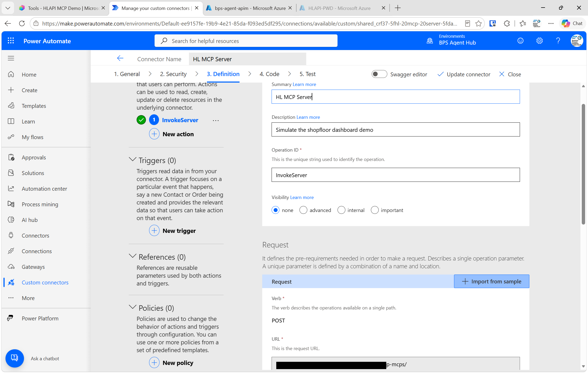Image resolution: width=588 pixels, height=373 pixels.
Task: Close the Tools - HLAPI MCP Demo tab
Action: coord(103,8)
